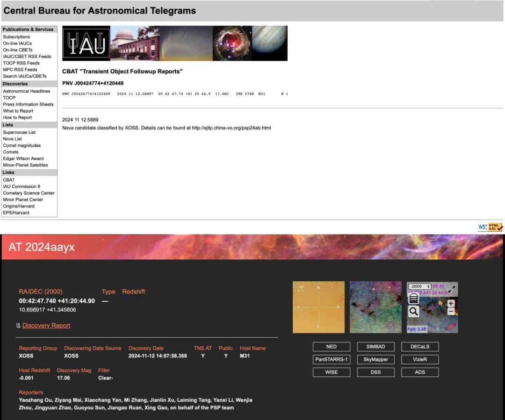
Task: Open the orange finder chart thumbnail
Action: [x=318, y=307]
